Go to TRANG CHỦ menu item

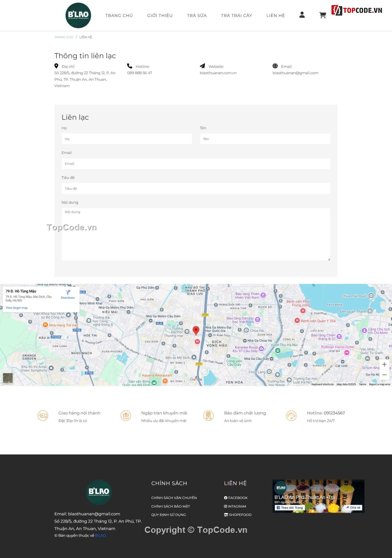point(119,16)
